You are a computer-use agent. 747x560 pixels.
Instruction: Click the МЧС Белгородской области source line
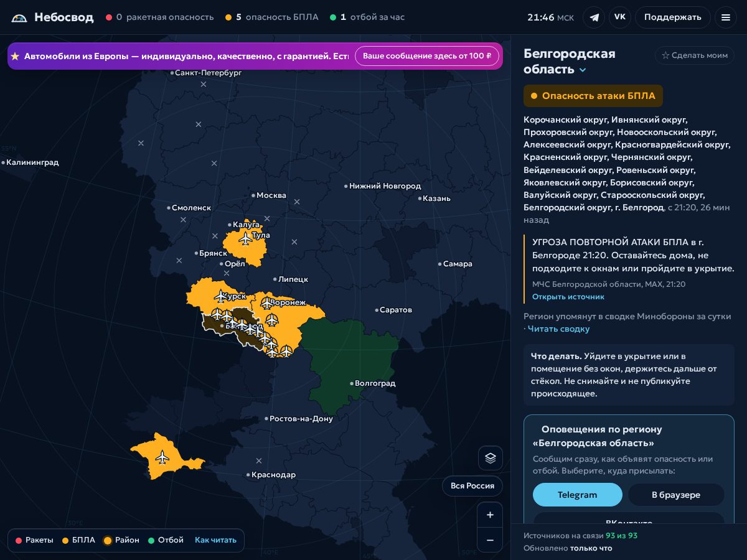pos(609,284)
